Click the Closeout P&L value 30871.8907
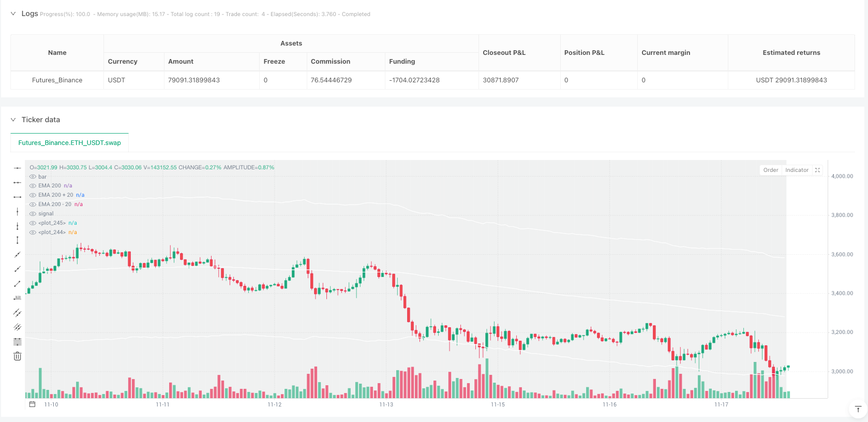 point(501,80)
